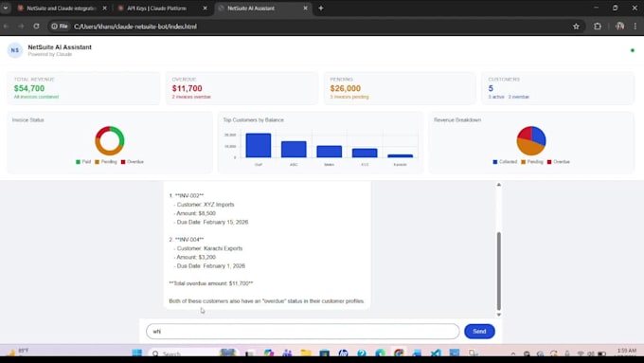Image resolution: width=644 pixels, height=363 pixels.
Task: Close the NetSuite and Claude integration tab
Action: [x=105, y=9]
